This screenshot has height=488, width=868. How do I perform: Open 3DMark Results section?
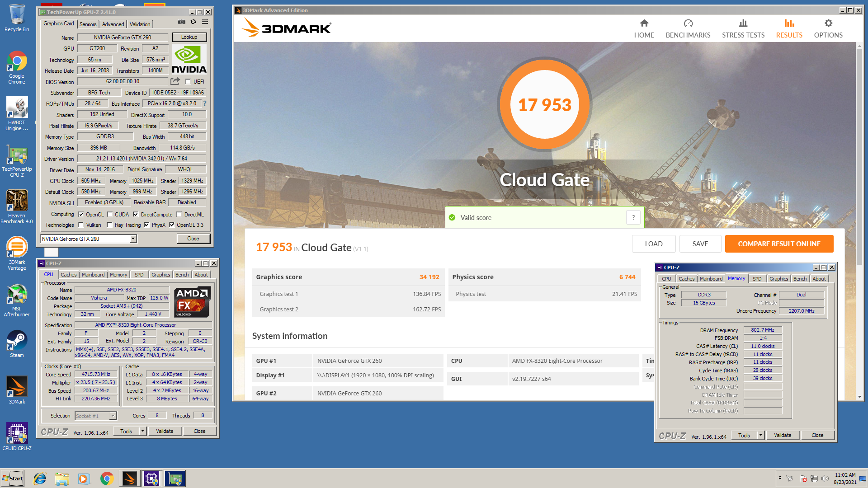click(789, 28)
